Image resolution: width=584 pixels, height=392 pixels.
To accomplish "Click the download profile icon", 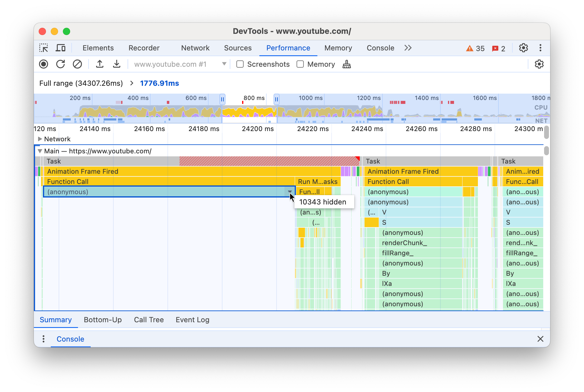I will (x=115, y=65).
